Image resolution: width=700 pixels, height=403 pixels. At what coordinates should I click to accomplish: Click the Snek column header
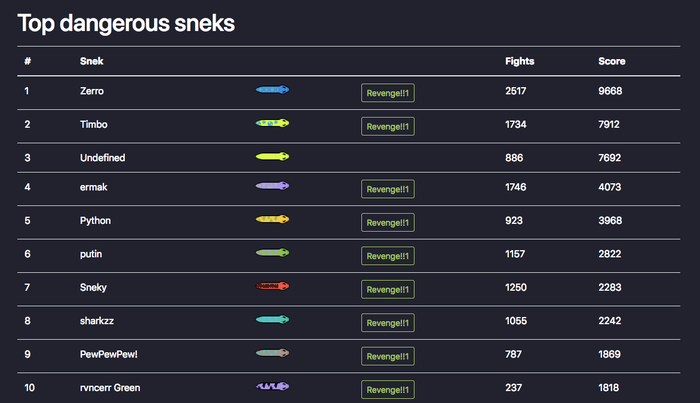coord(91,61)
